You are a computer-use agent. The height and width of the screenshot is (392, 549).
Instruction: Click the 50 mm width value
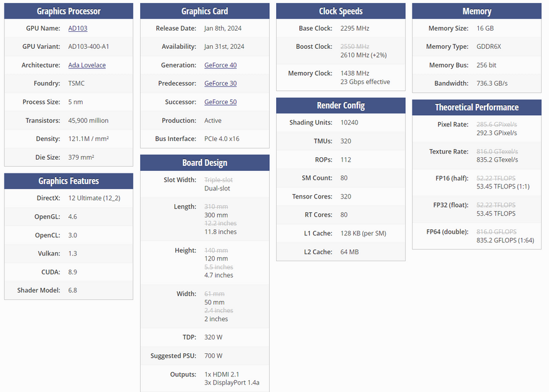(214, 302)
